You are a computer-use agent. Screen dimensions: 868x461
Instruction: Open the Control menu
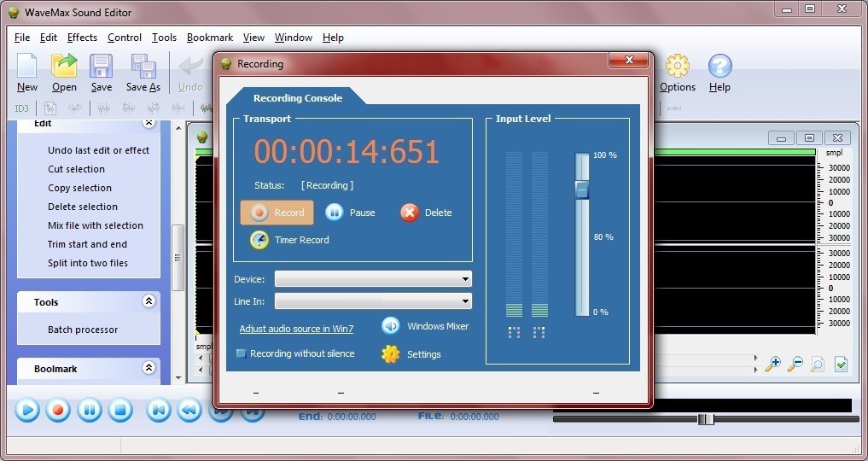point(125,38)
